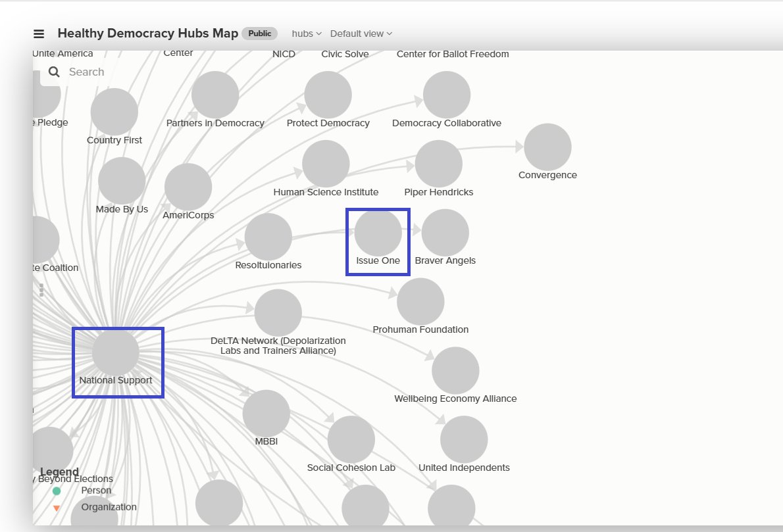Click the Public visibility badge
This screenshot has height=532, width=783.
pos(260,34)
